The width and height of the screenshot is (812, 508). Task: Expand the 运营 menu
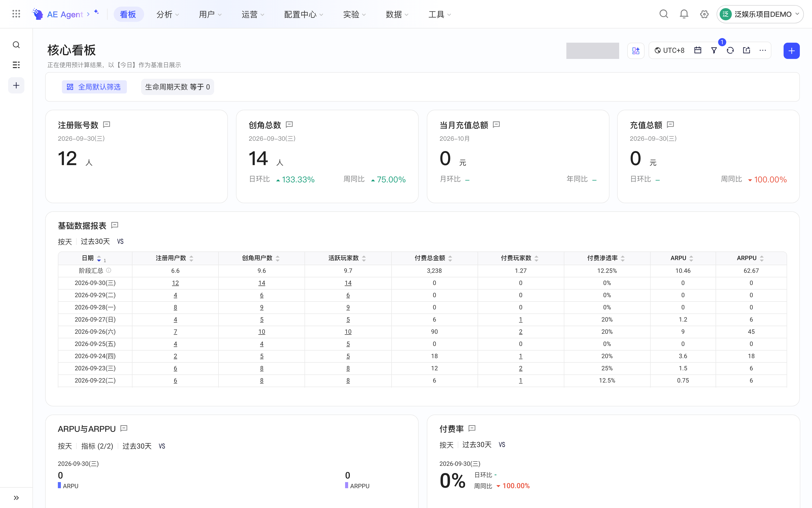[253, 14]
